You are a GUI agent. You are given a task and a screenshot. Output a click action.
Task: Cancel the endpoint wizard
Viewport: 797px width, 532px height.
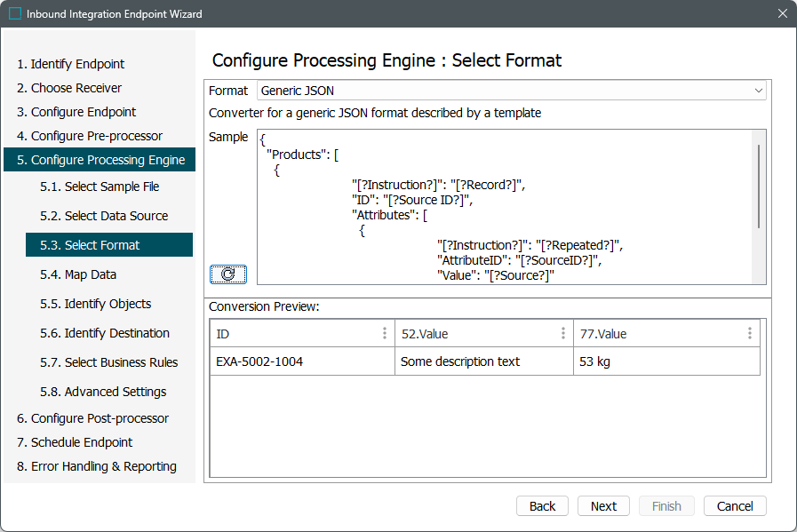734,506
